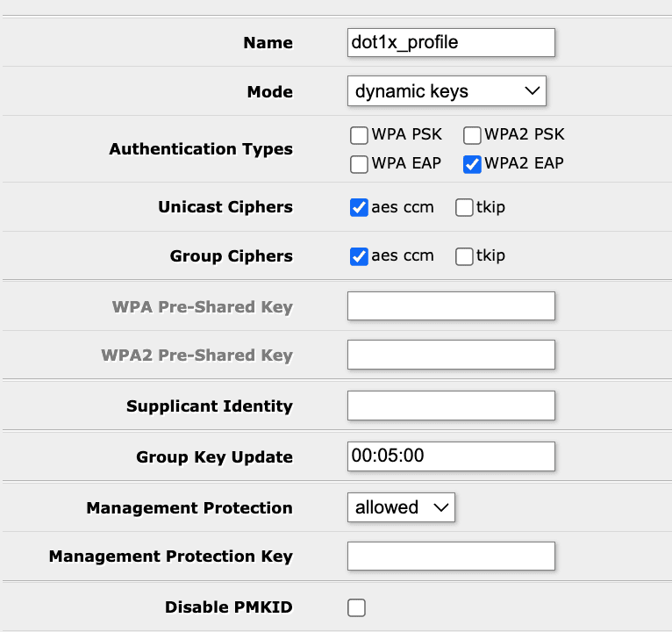
Task: Click the Management Protection Key field
Action: pos(451,557)
